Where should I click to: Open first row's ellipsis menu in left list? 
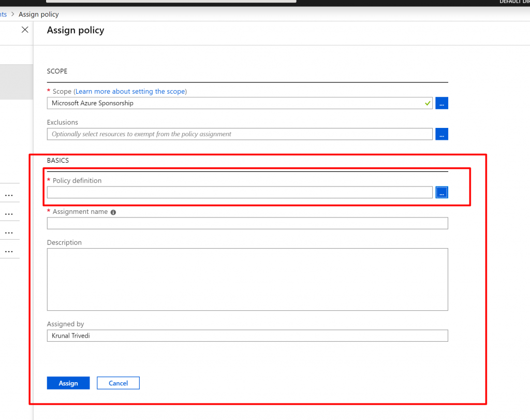tap(9, 195)
